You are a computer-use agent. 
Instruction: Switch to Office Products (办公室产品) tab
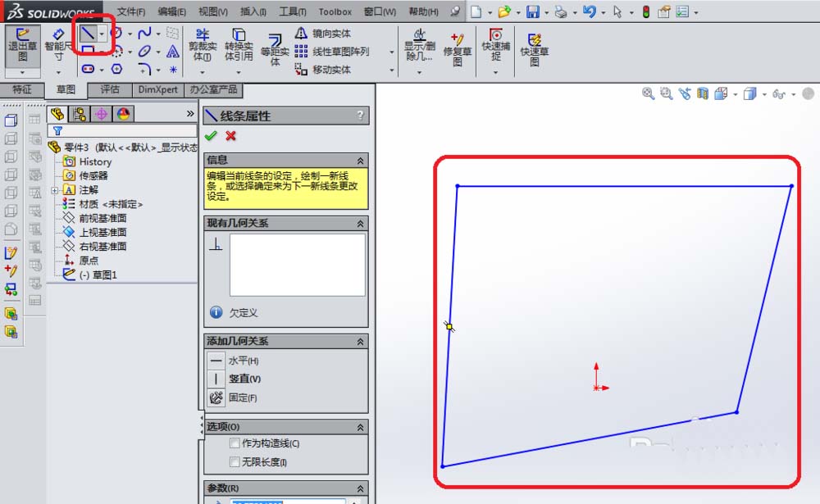213,89
